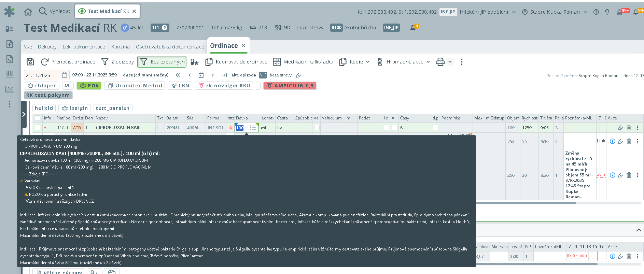The width and height of the screenshot is (644, 274).
Task: Click the home icon in top bar
Action: pos(28,12)
